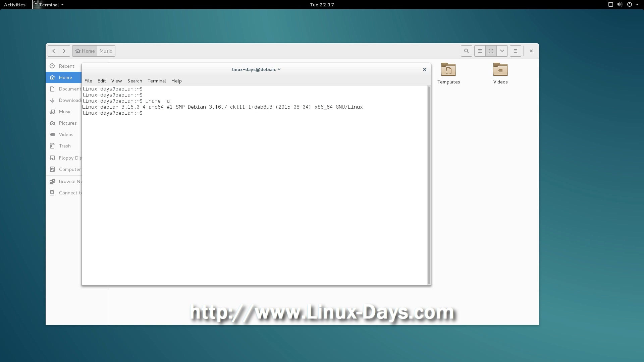The image size is (644, 362).
Task: Open Computer in sidebar
Action: [64, 169]
